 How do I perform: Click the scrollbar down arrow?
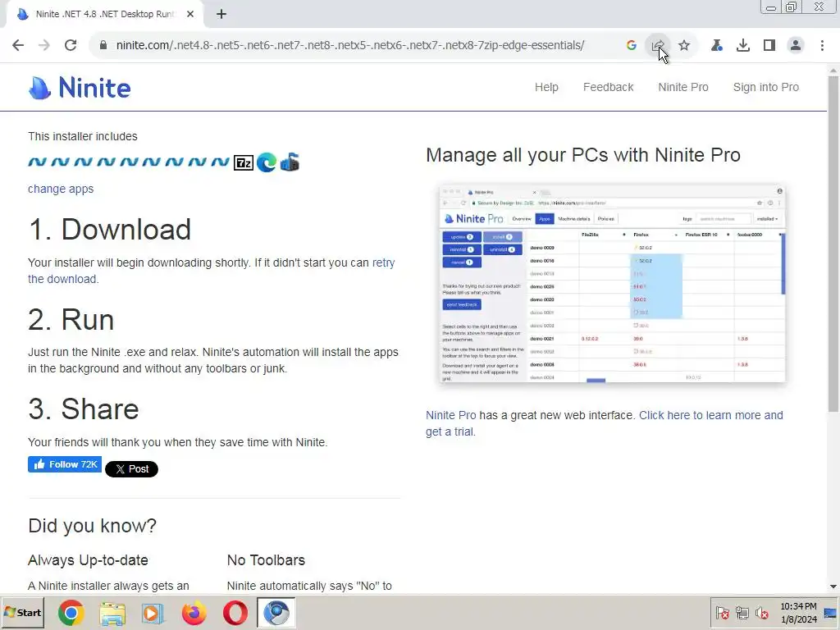(833, 587)
